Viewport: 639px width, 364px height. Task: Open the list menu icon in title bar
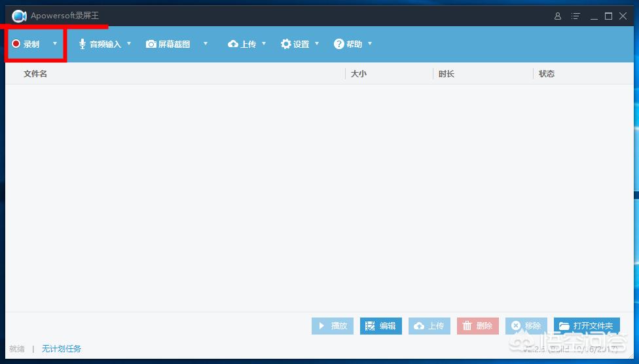(575, 16)
